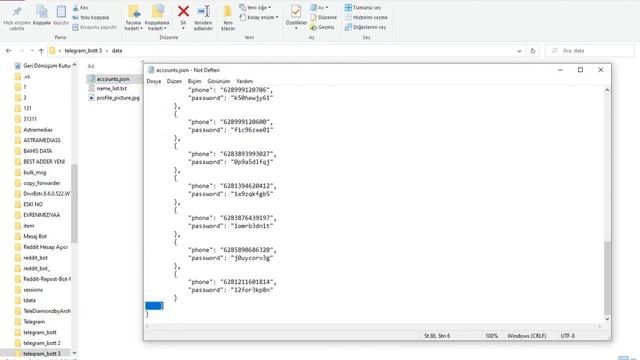Click Geçmiş history in the ribbon

tap(322, 27)
